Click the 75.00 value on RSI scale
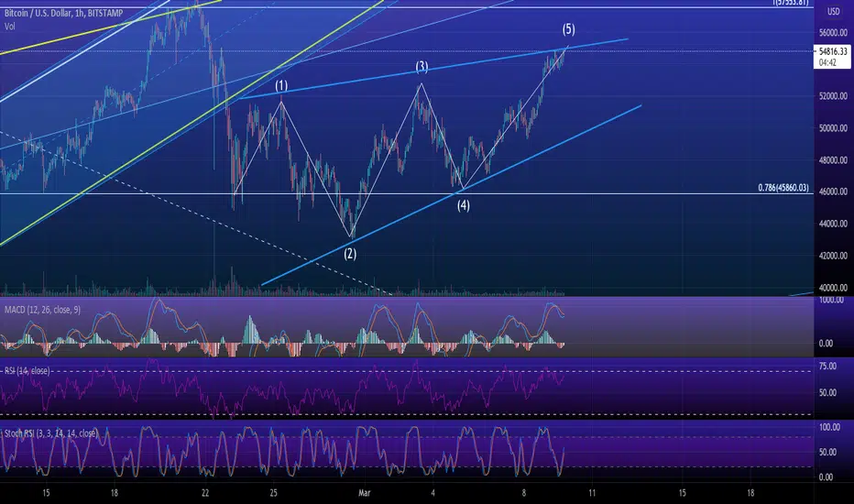Viewport: 854px width, 504px height. [x=827, y=367]
